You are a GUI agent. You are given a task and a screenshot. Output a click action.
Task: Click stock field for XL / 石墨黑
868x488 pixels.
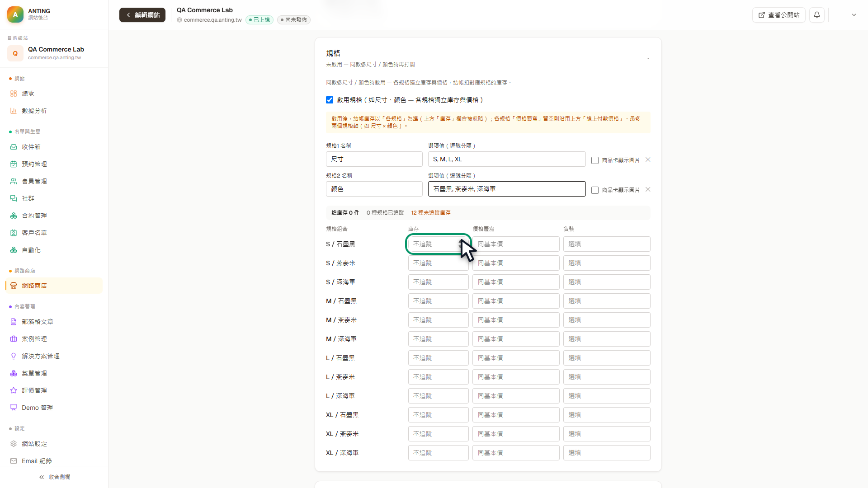click(439, 415)
